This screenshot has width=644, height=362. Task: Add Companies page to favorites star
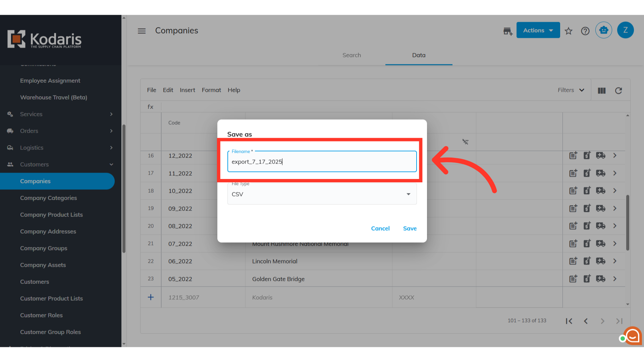pyautogui.click(x=569, y=31)
